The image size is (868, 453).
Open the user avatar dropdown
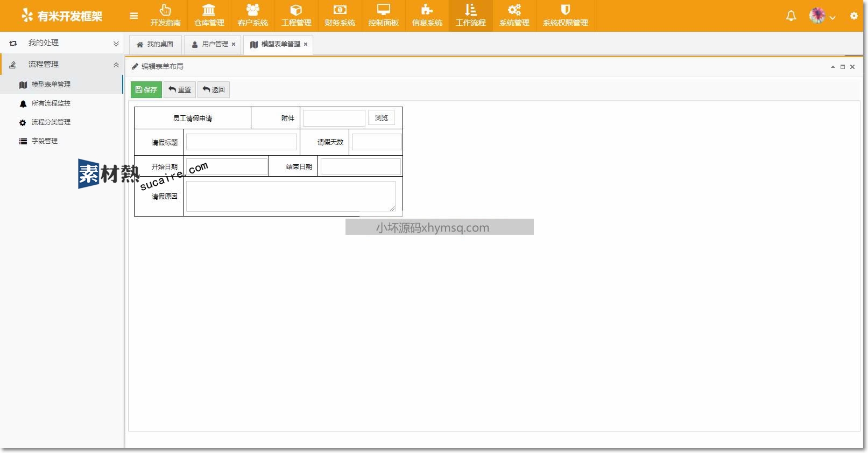point(822,16)
